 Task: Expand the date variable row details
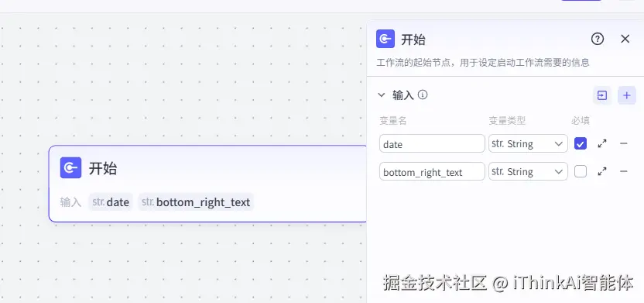point(602,143)
